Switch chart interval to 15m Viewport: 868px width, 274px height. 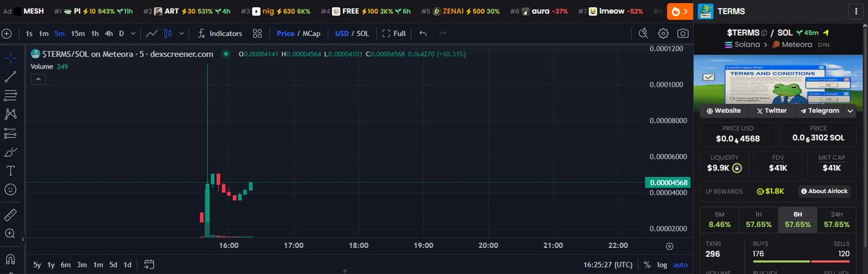(x=78, y=33)
